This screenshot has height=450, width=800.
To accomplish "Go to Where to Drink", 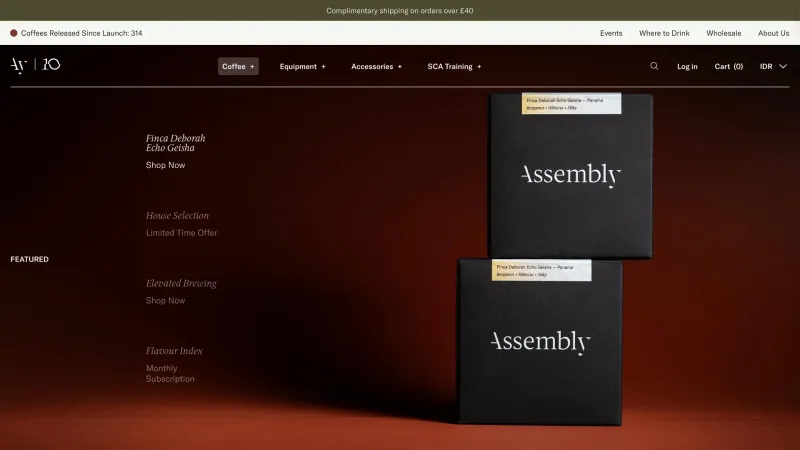I will point(664,33).
